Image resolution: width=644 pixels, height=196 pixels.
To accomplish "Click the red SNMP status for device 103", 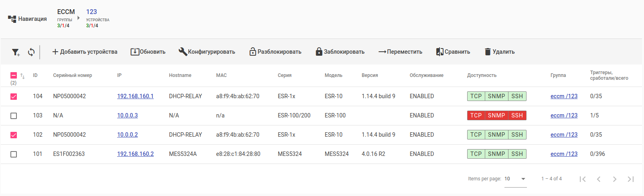I will click(496, 115).
